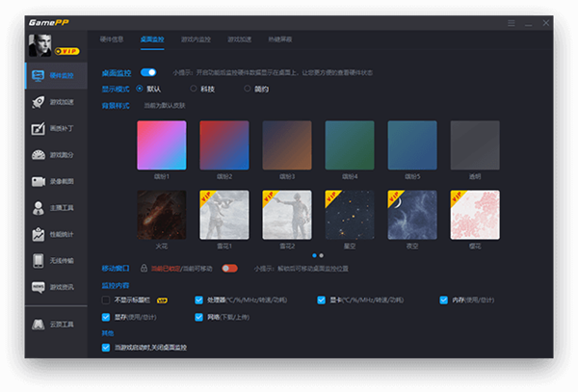This screenshot has height=392, width=578.
Task: Uncheck the graphics card (℃/%/MHz) checkbox
Action: coord(322,301)
